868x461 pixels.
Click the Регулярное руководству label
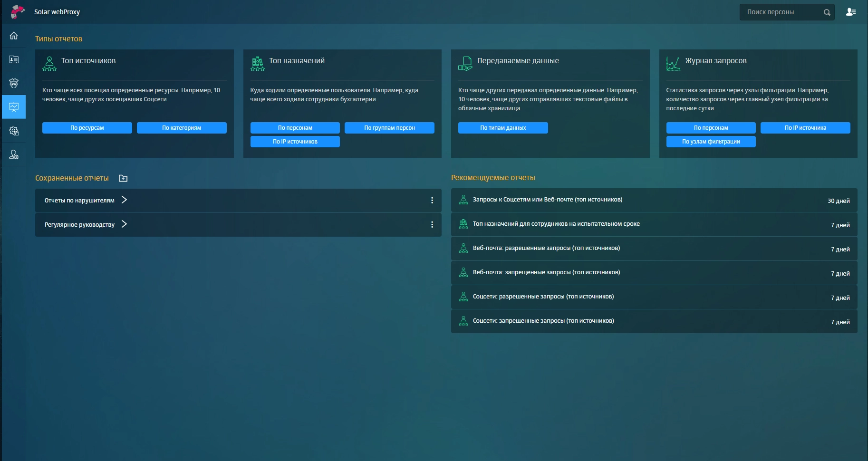coord(79,225)
